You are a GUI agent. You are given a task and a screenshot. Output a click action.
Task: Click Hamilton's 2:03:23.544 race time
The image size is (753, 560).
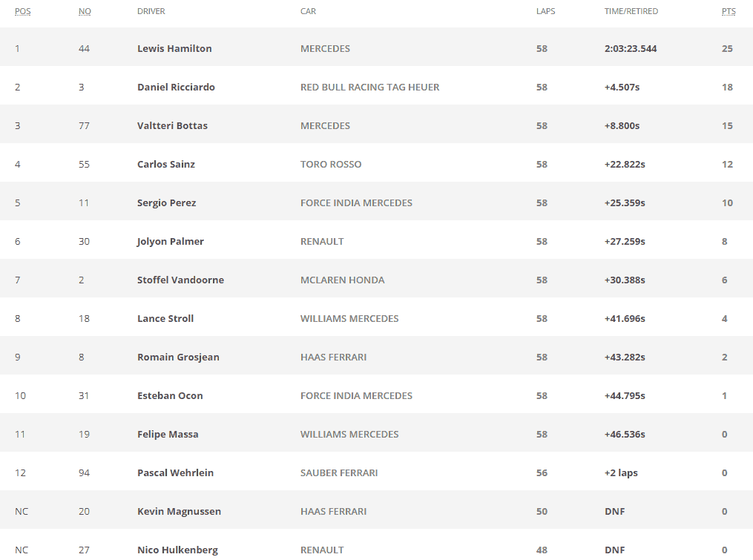631,48
